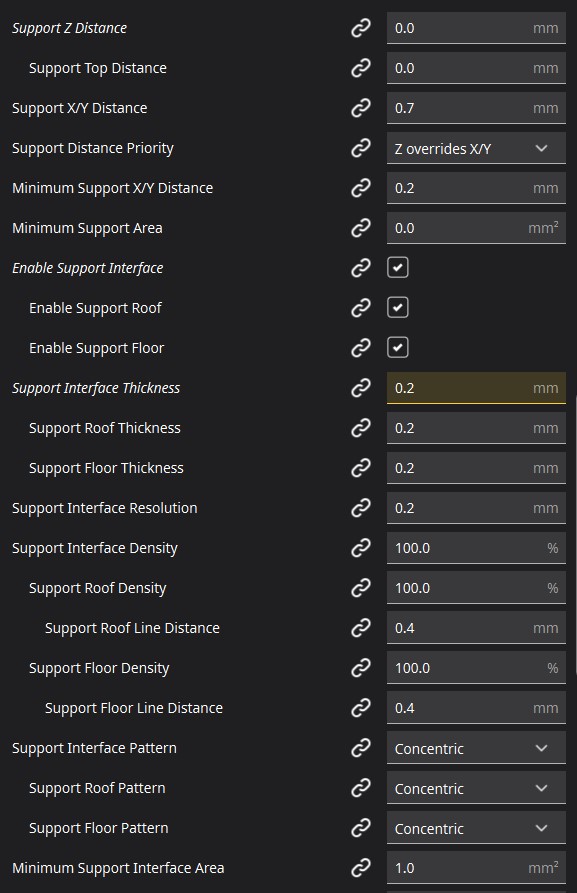
Task: Click the Support Interface Resolution label
Action: pyautogui.click(x=104, y=508)
